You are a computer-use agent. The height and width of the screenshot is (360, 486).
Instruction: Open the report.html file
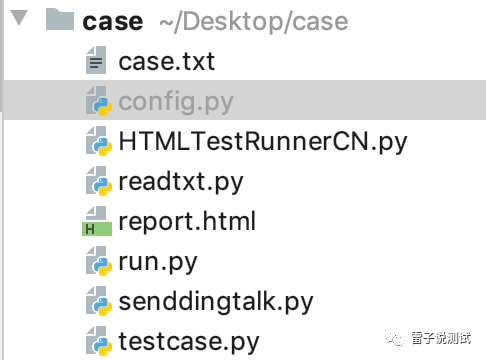[x=187, y=221]
